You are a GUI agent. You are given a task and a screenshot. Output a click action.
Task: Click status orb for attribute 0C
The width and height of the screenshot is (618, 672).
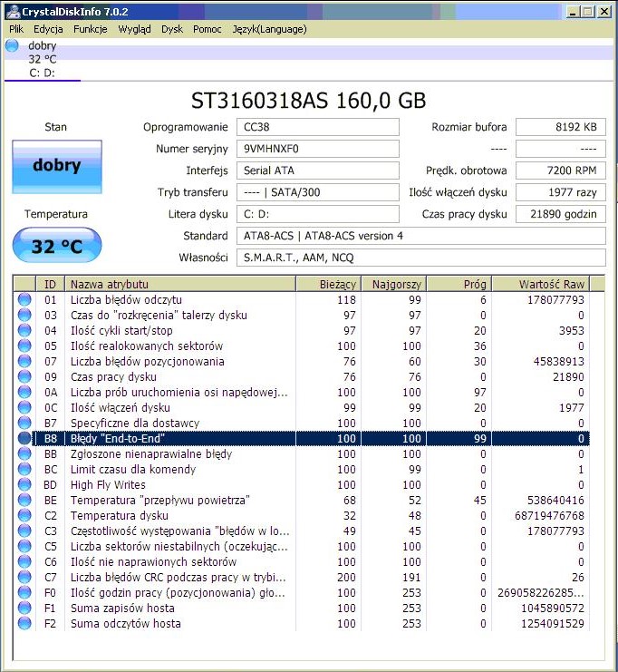pyautogui.click(x=24, y=407)
